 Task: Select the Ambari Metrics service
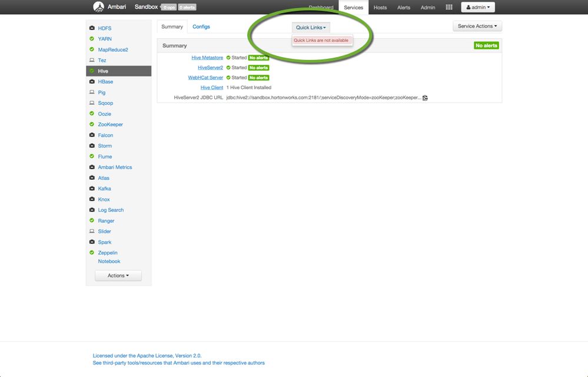point(115,167)
